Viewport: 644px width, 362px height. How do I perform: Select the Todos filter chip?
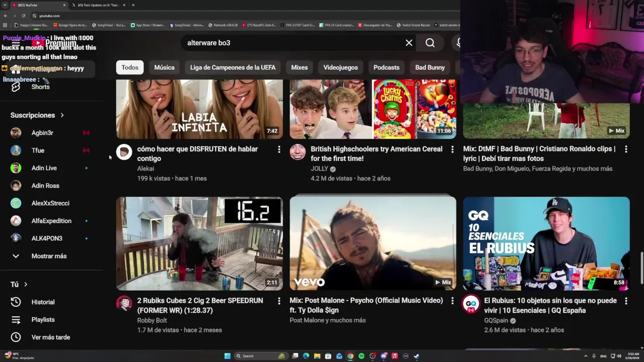130,67
